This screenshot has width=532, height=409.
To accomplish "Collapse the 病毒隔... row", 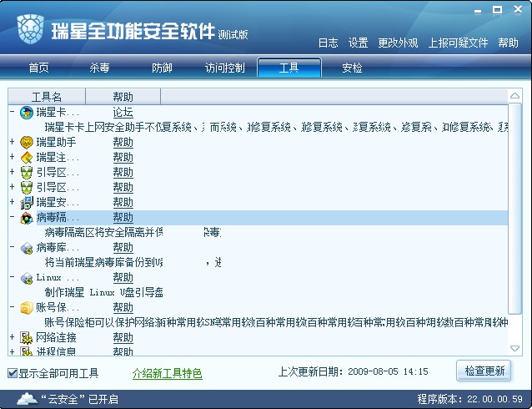I will (x=13, y=216).
